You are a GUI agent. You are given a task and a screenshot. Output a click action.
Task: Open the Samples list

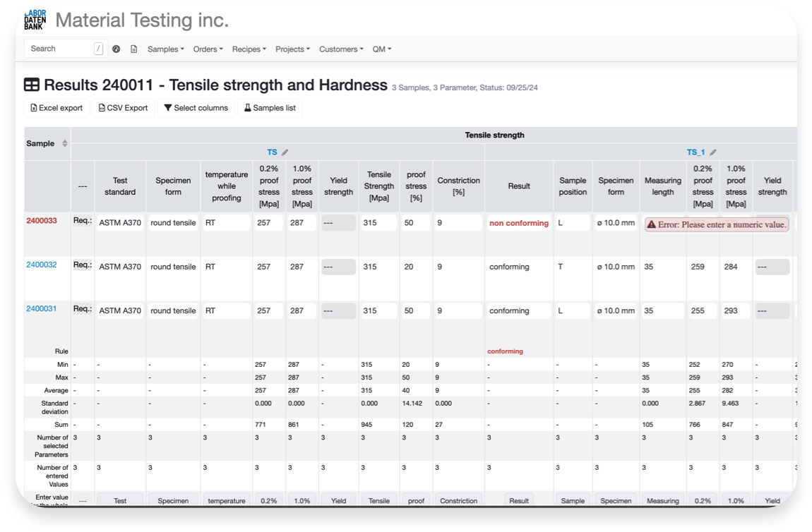click(270, 108)
